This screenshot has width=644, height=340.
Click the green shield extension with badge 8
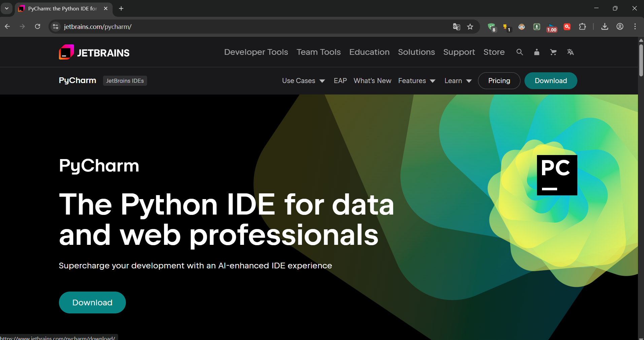[492, 27]
